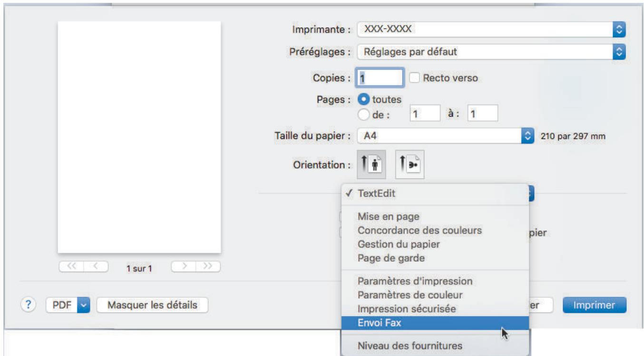Enable Recto verso checkbox
This screenshot has height=356, width=644.
(x=414, y=78)
